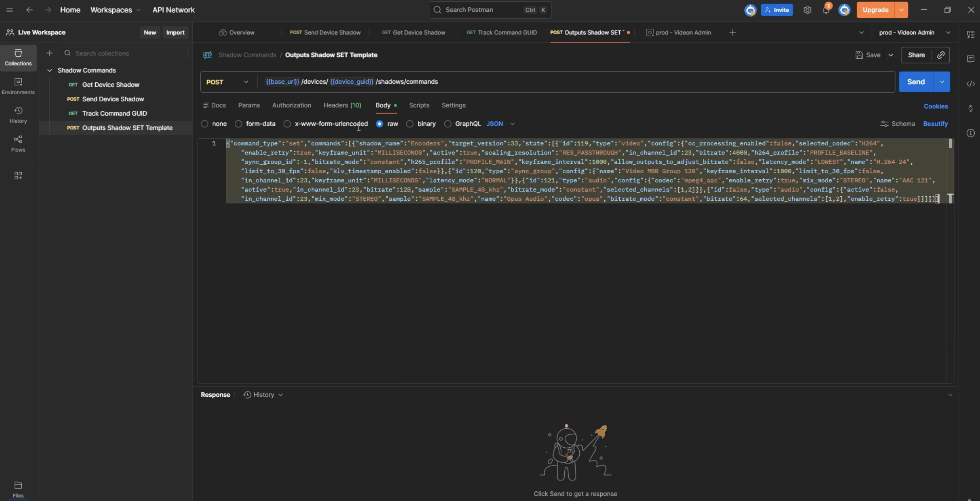980x501 pixels.
Task: Click the sync status icon beside Invite
Action: point(750,10)
